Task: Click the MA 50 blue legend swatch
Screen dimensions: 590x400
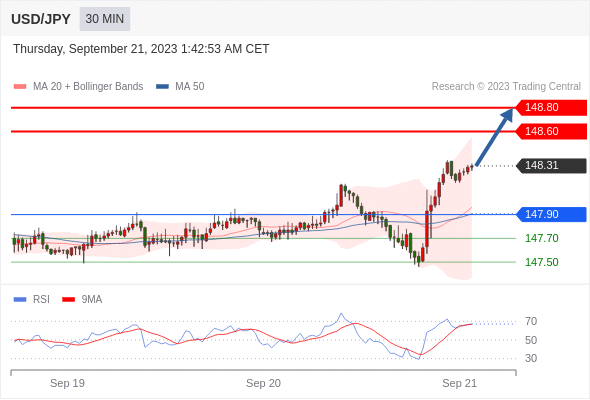Action: tap(162, 87)
